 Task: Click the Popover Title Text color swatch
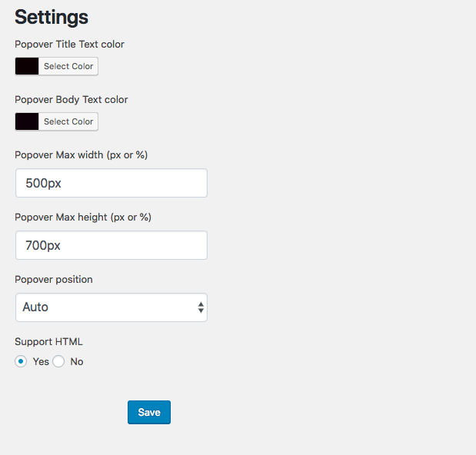coord(27,66)
